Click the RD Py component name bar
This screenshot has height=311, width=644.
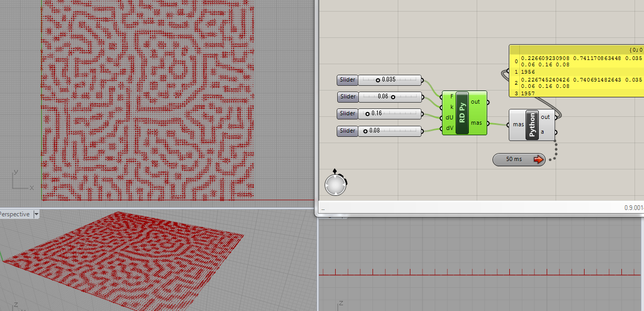462,113
